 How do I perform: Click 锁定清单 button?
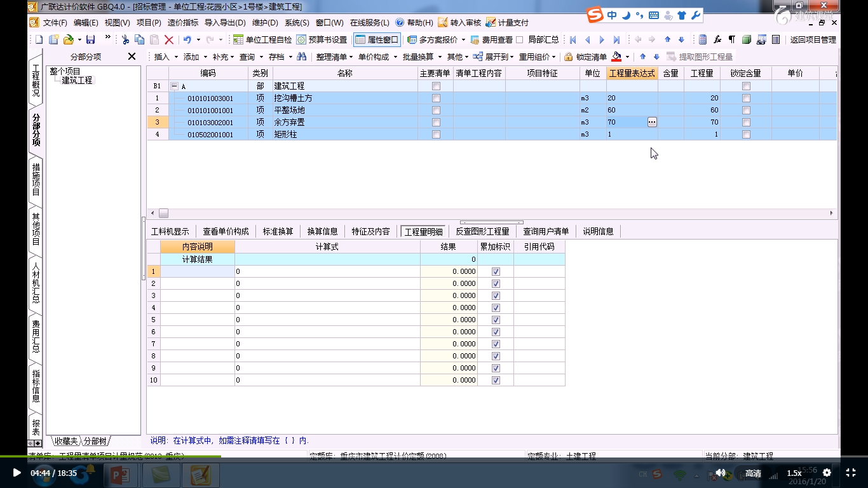[x=585, y=57]
